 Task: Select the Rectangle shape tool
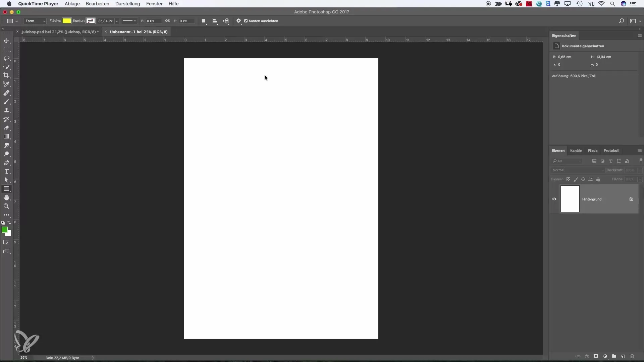tap(6, 189)
